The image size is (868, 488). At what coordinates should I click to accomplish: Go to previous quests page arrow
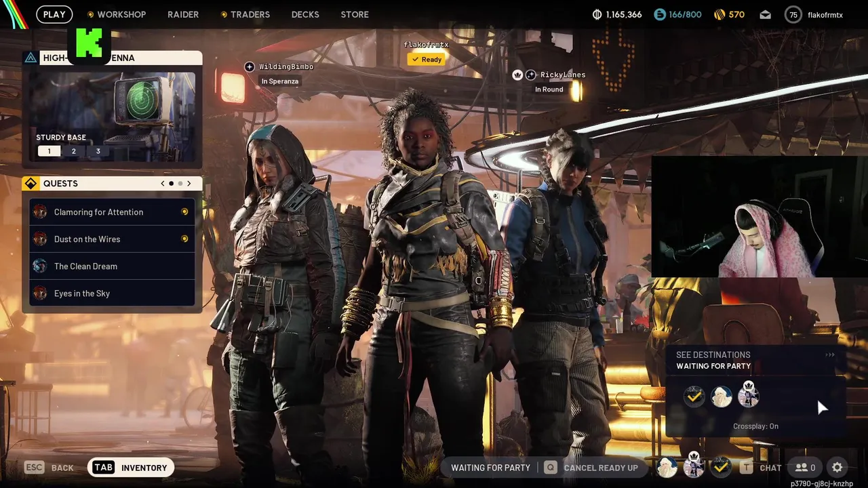(163, 184)
